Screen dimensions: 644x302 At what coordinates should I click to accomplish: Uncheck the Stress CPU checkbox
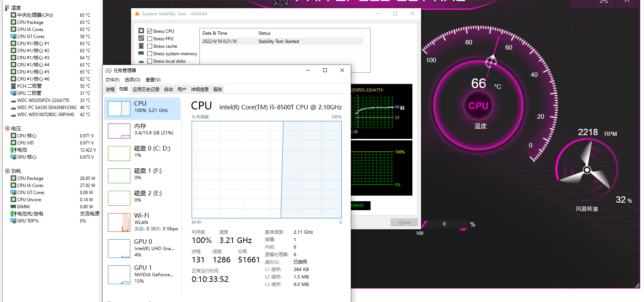(x=149, y=31)
